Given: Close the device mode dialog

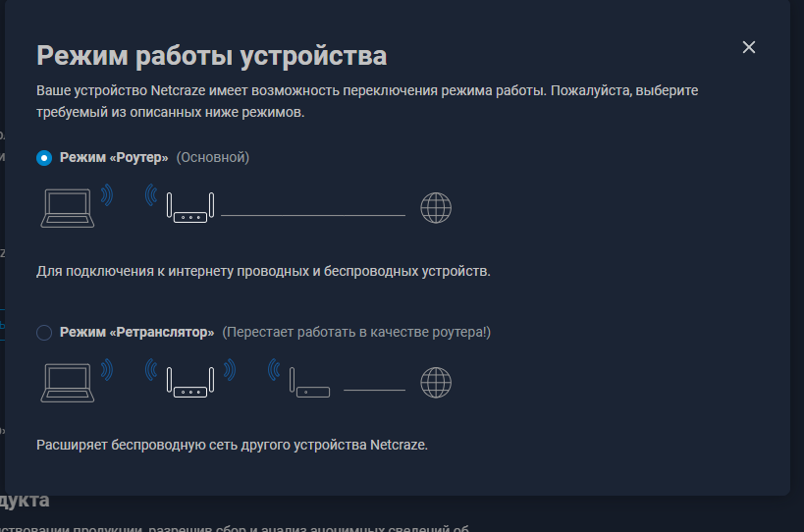Looking at the screenshot, I should coord(749,47).
